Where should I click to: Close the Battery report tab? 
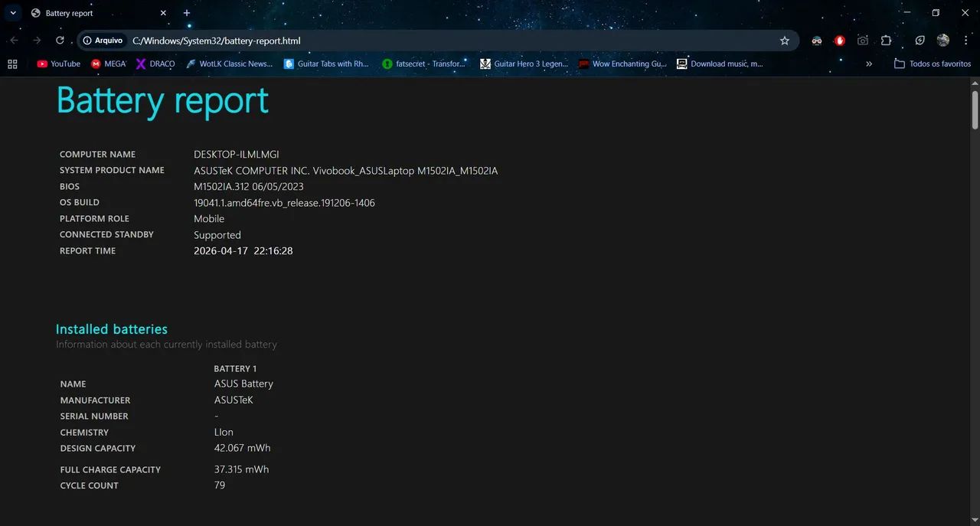pyautogui.click(x=163, y=13)
